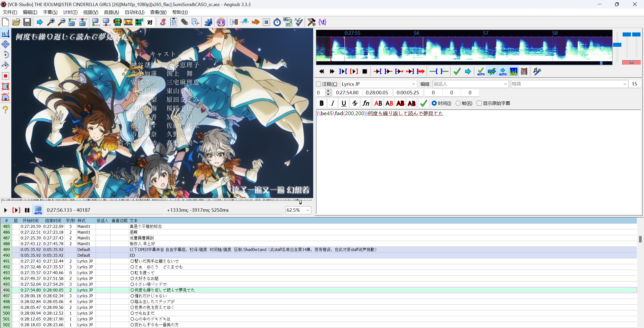Expand the 说话人 actor dropdown
644x328 pixels.
pyautogui.click(x=505, y=84)
